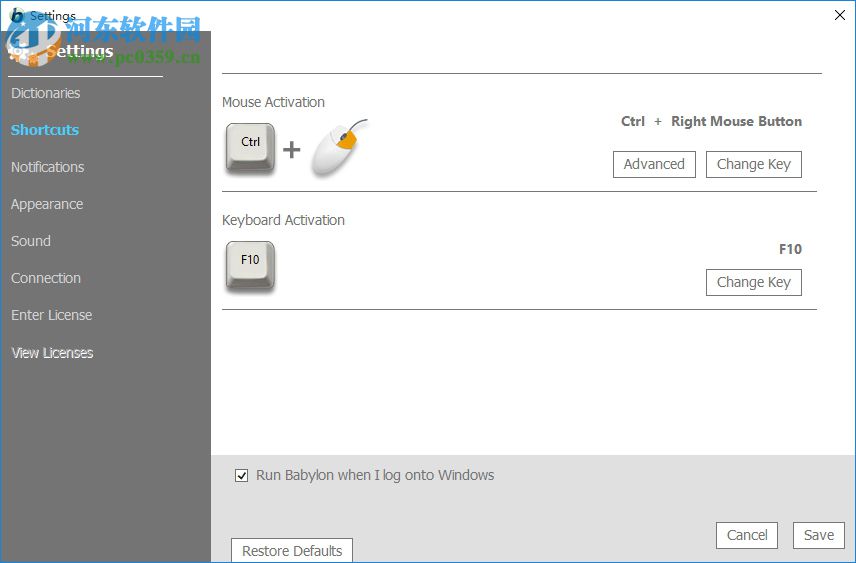Image resolution: width=856 pixels, height=563 pixels.
Task: Close the Settings window
Action: [x=840, y=15]
